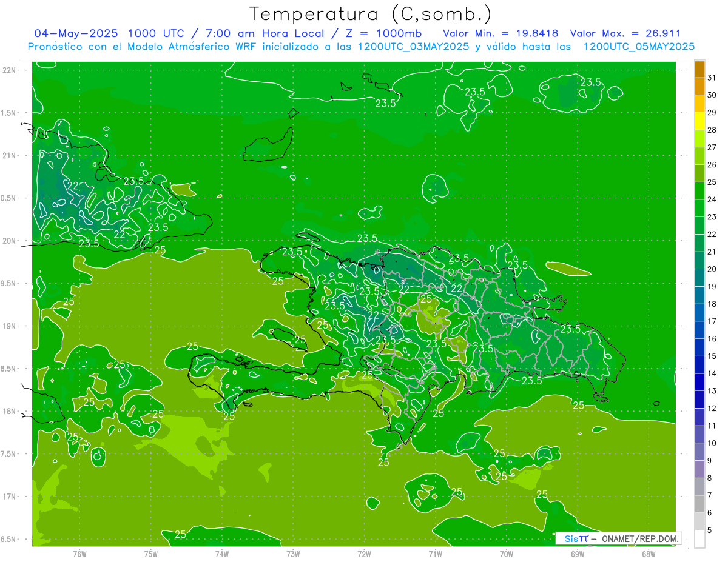The height and width of the screenshot is (562, 728).
Task: Click the "9.5N" latitude axis label
Action: 9,283
